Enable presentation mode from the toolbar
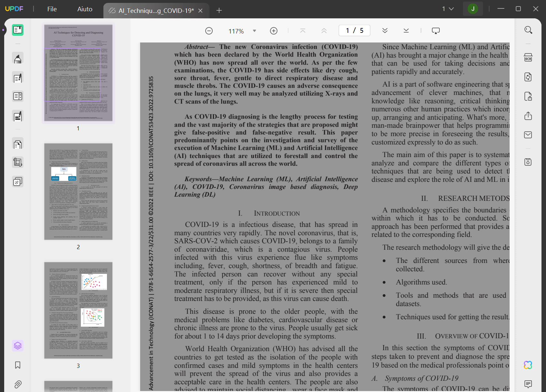The image size is (546, 392). pyautogui.click(x=436, y=30)
